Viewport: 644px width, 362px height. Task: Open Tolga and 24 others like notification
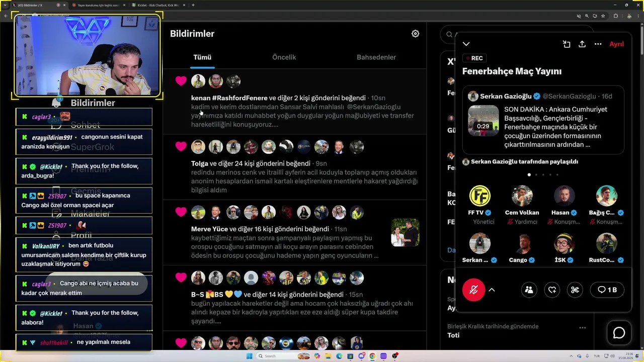(x=295, y=167)
